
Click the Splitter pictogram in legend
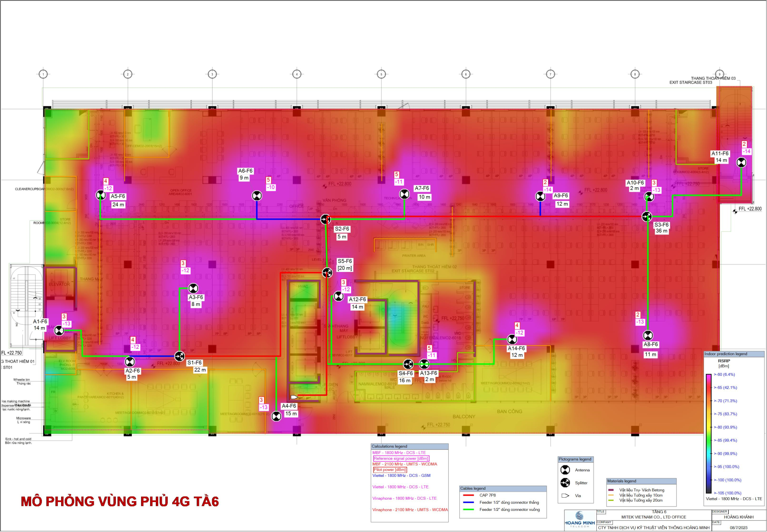coord(565,483)
